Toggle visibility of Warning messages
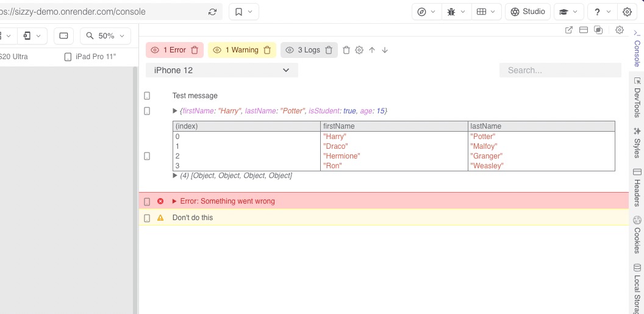Screen dimensions: 644x314 pyautogui.click(x=217, y=50)
